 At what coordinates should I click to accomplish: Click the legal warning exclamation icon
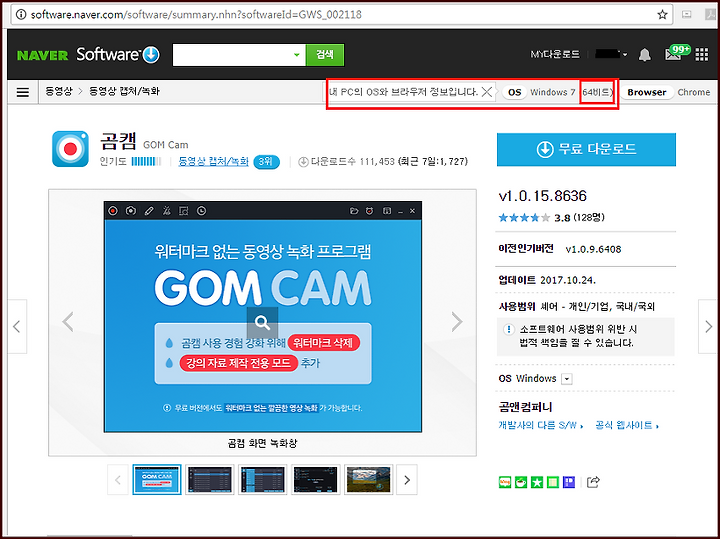tap(509, 330)
